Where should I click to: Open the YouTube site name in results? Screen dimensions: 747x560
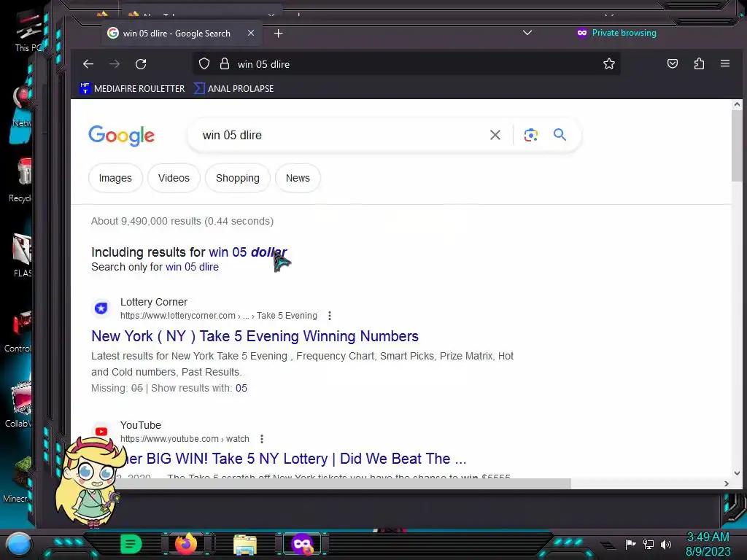point(141,425)
